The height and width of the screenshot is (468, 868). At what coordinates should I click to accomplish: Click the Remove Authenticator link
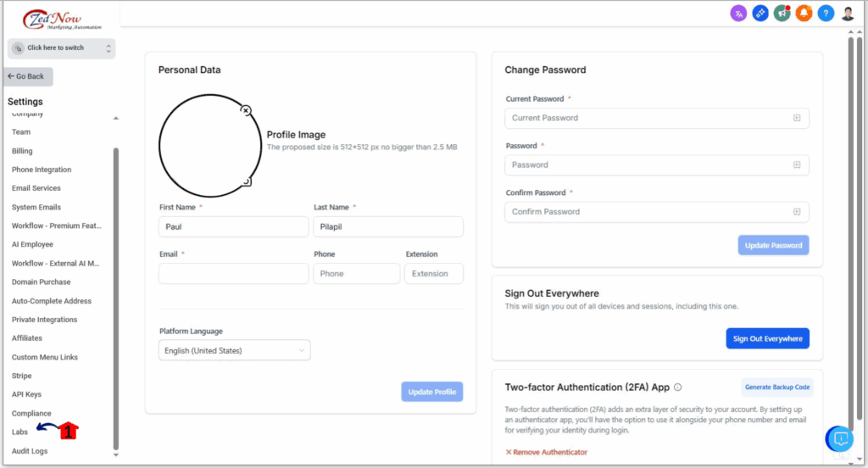pos(546,452)
